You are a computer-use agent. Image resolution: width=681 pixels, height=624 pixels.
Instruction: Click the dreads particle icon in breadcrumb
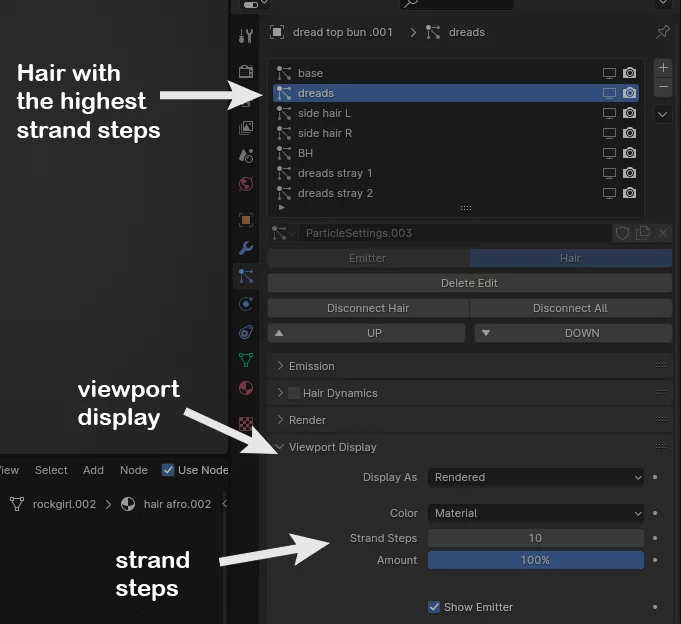point(433,32)
